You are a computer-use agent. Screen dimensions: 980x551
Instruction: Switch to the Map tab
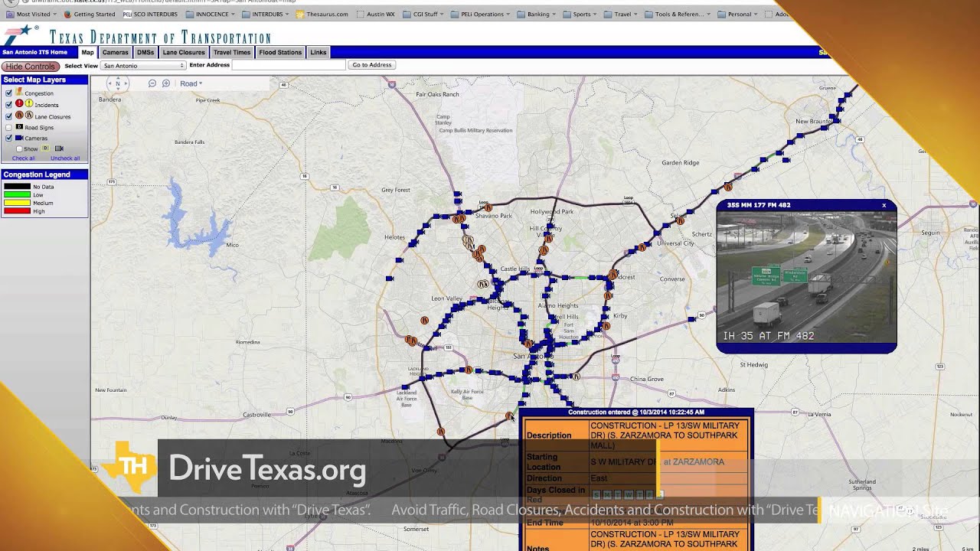87,52
